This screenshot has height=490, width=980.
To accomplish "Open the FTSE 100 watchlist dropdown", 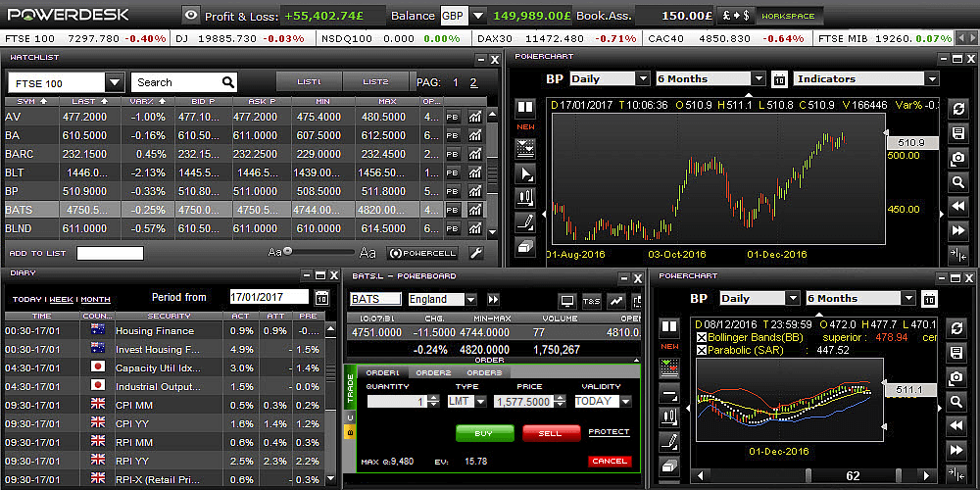I will click(x=115, y=82).
